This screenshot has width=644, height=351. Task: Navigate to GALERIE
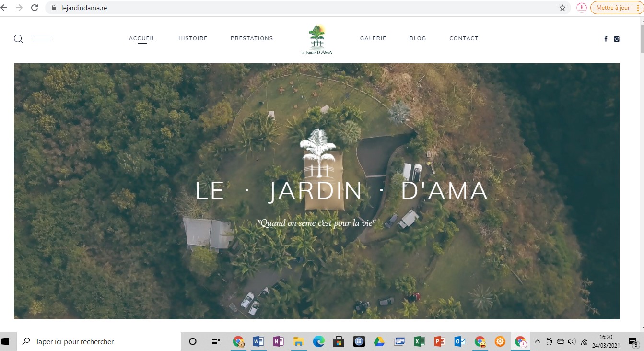tap(373, 38)
